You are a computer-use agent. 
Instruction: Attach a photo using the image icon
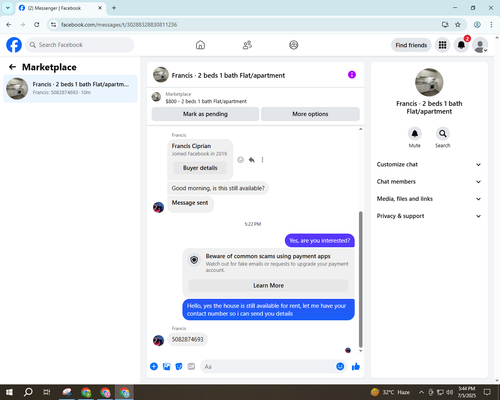(x=166, y=367)
